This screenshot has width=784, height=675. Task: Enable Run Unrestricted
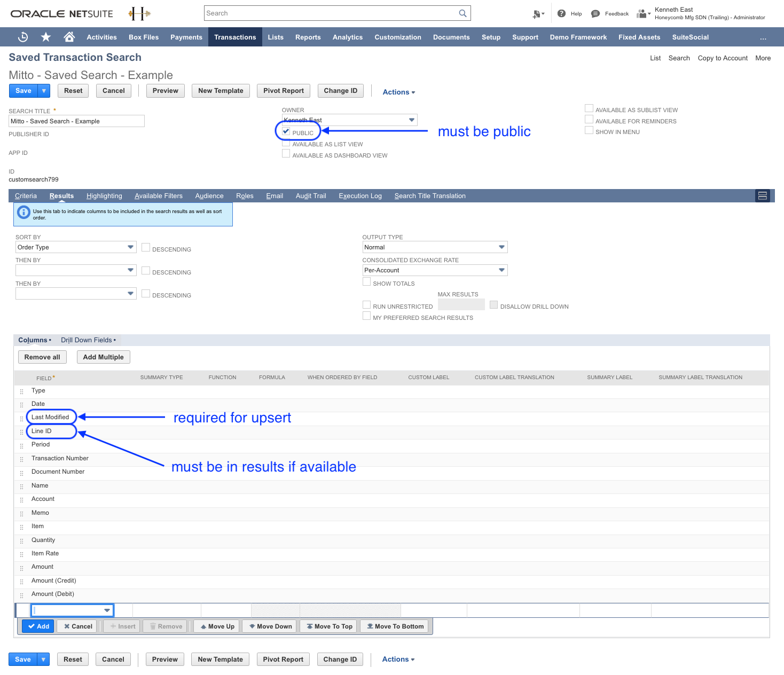click(x=366, y=305)
